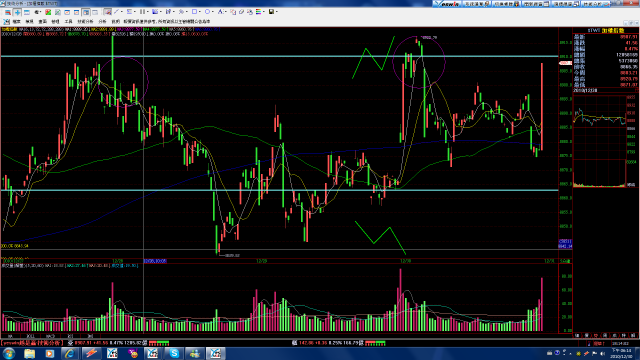Open Windows Explorer folder on the taskbar

29,353
